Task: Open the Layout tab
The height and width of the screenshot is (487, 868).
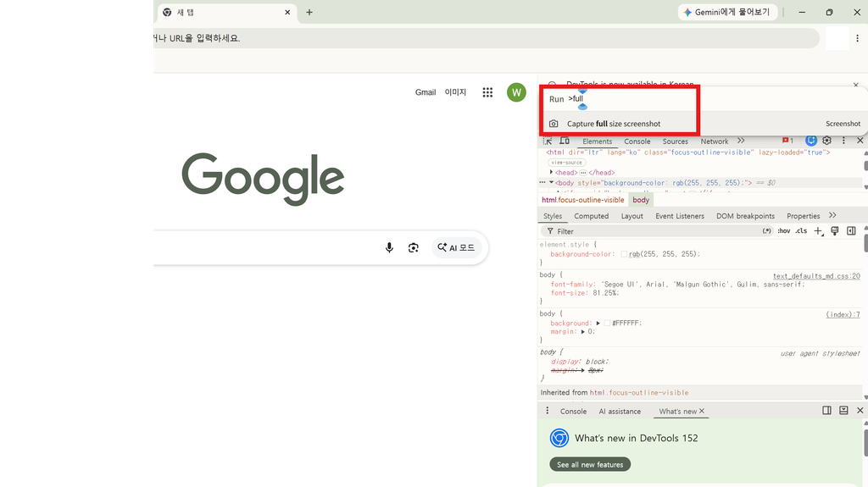Action: pyautogui.click(x=632, y=216)
